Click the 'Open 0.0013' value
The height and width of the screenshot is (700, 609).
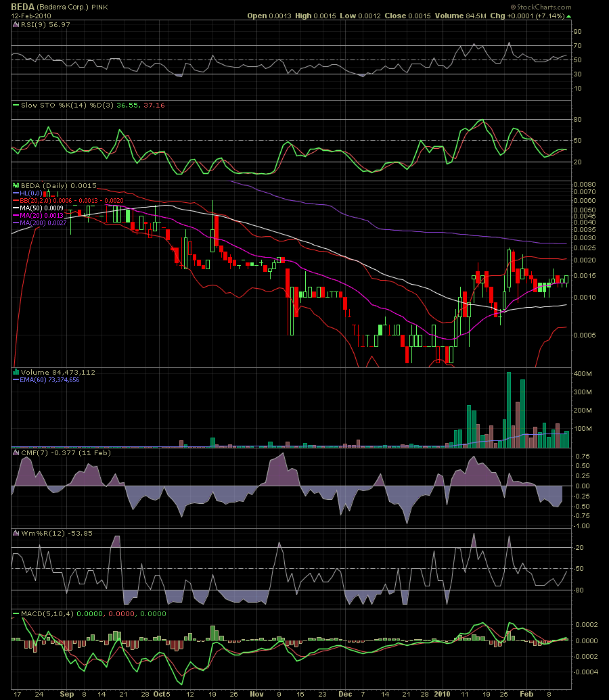pos(269,16)
